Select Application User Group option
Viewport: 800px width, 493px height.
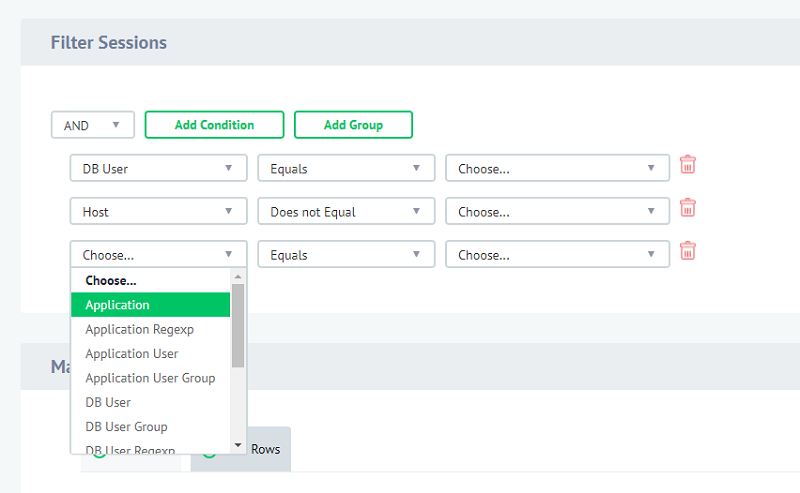click(x=150, y=378)
